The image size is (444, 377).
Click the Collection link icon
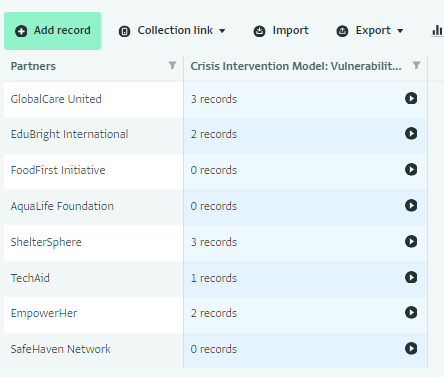[x=124, y=31]
